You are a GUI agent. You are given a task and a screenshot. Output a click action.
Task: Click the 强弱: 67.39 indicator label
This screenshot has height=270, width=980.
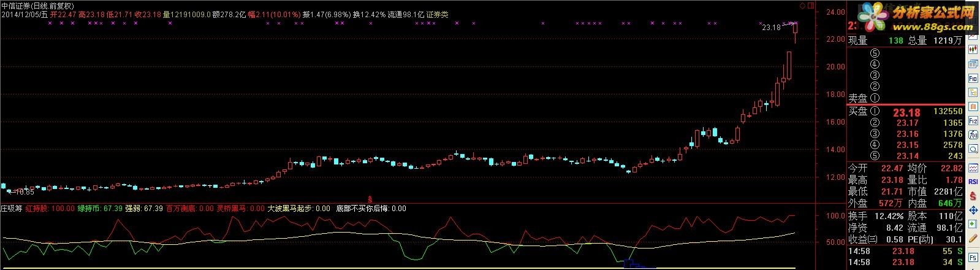(x=144, y=209)
